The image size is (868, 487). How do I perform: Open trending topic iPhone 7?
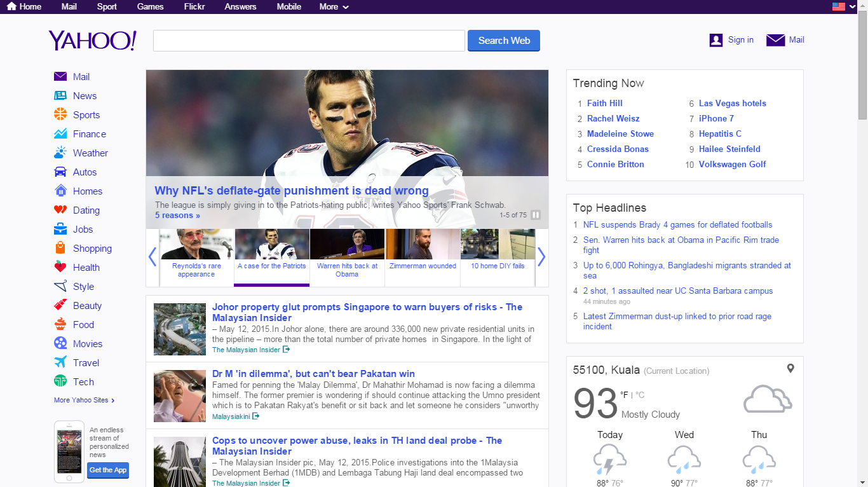[x=716, y=118]
